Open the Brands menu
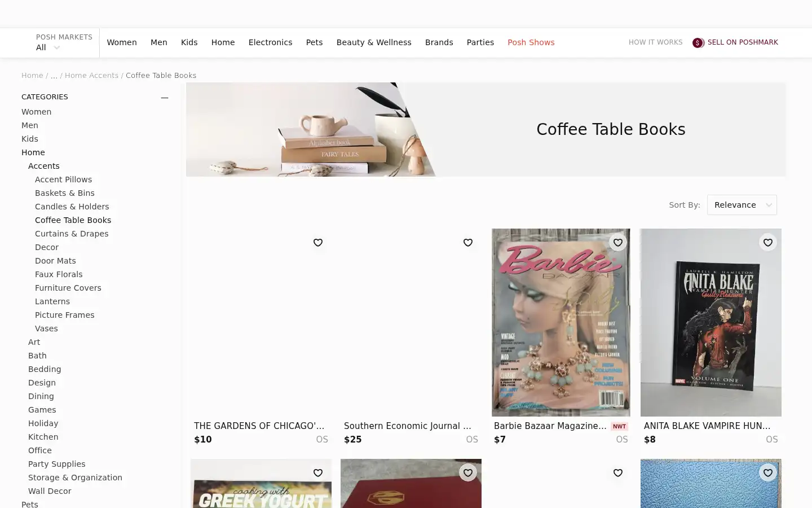Screen dimensions: 812x508 (x=439, y=42)
